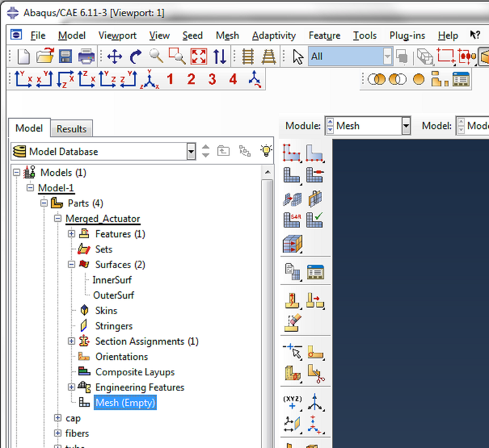Select the Pan View tool
The width and height of the screenshot is (489, 448).
click(x=115, y=57)
